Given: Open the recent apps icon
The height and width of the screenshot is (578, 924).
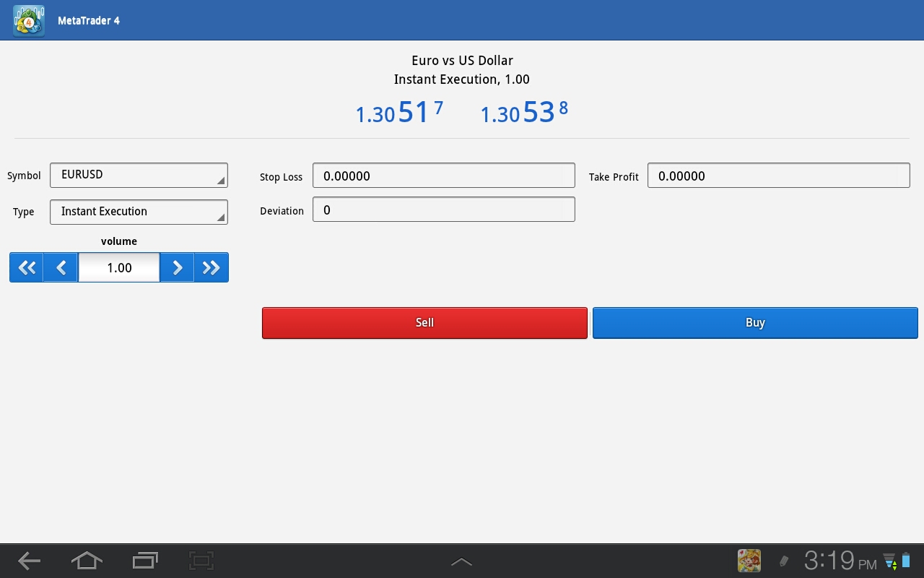Looking at the screenshot, I should (145, 561).
